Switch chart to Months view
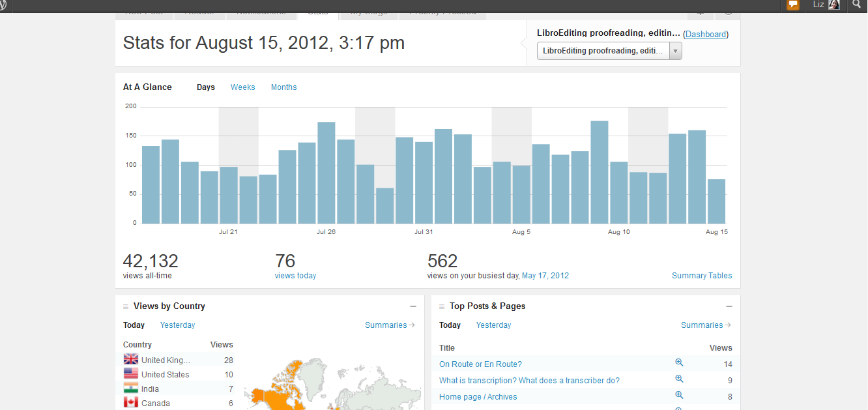Image resolution: width=868 pixels, height=410 pixels. tap(283, 87)
